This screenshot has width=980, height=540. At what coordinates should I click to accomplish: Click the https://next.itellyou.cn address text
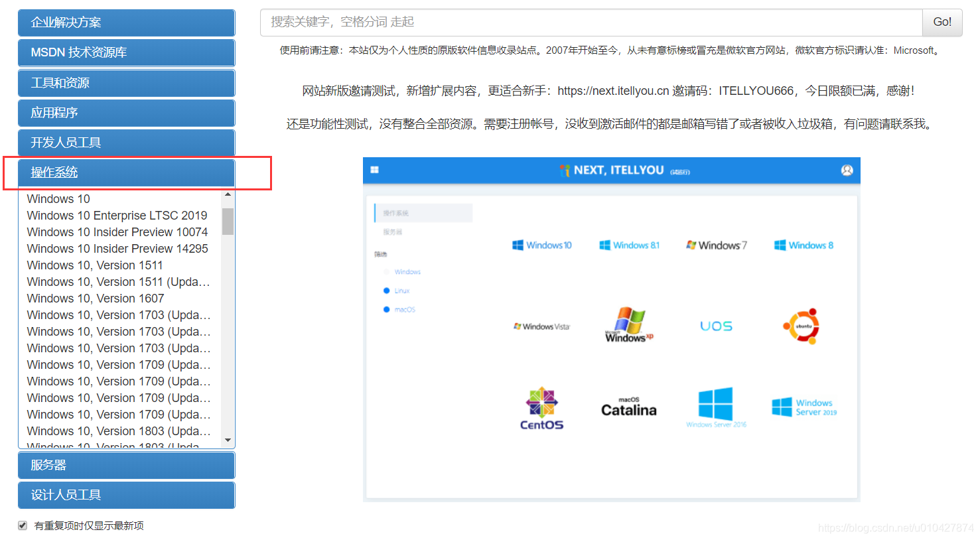(x=613, y=91)
